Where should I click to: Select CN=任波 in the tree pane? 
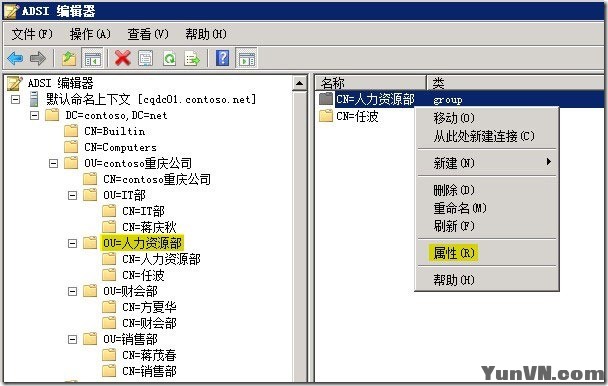coord(143,275)
